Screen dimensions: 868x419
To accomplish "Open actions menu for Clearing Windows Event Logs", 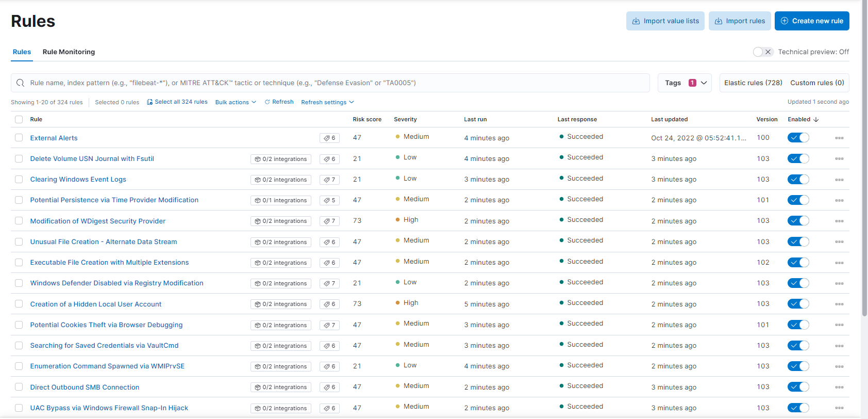I will pyautogui.click(x=839, y=180).
